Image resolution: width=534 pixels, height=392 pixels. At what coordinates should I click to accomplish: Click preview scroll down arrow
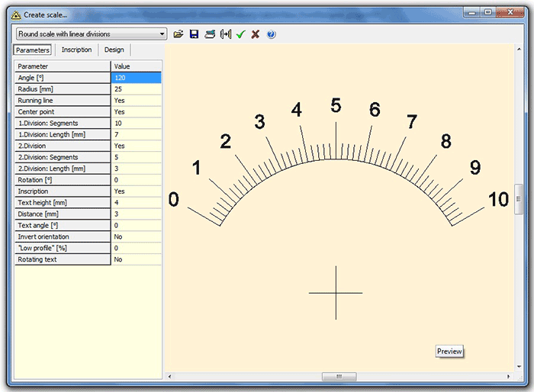519,367
